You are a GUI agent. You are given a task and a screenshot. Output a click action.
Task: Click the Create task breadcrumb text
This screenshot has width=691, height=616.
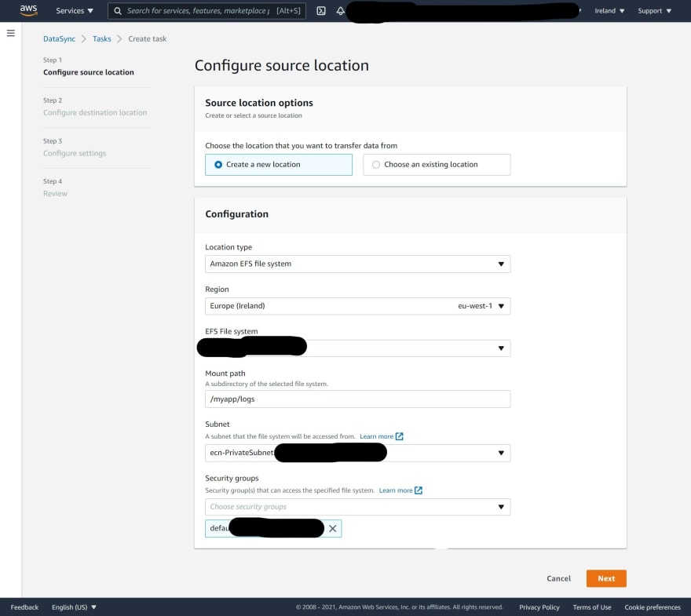coord(147,38)
